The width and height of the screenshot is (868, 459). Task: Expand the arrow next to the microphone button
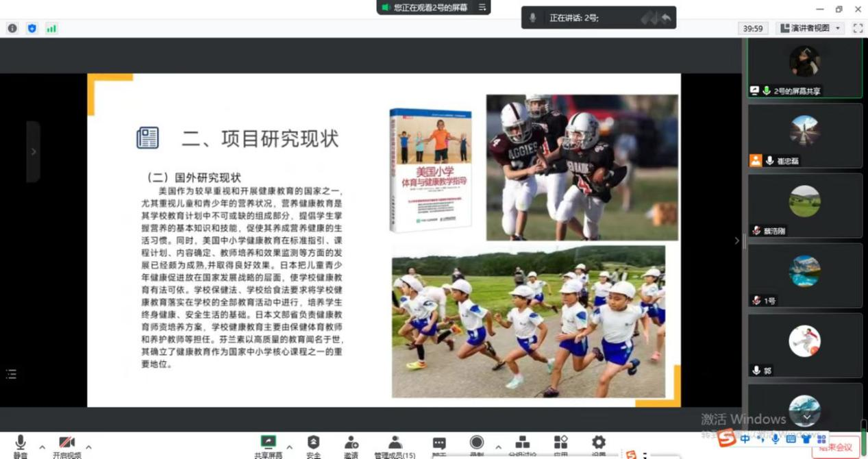42,447
